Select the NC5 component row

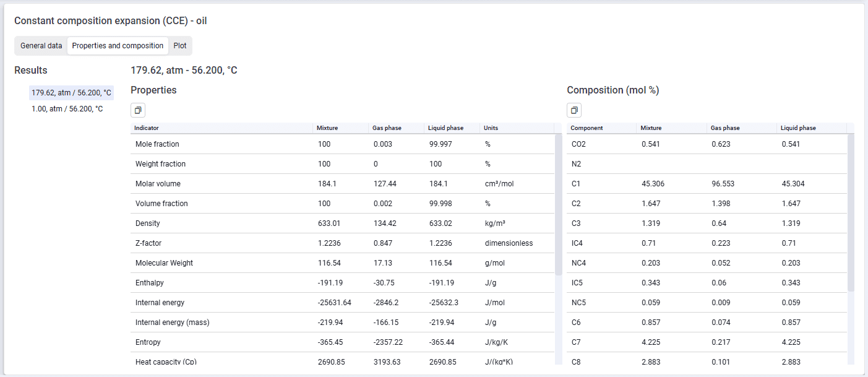coord(707,303)
